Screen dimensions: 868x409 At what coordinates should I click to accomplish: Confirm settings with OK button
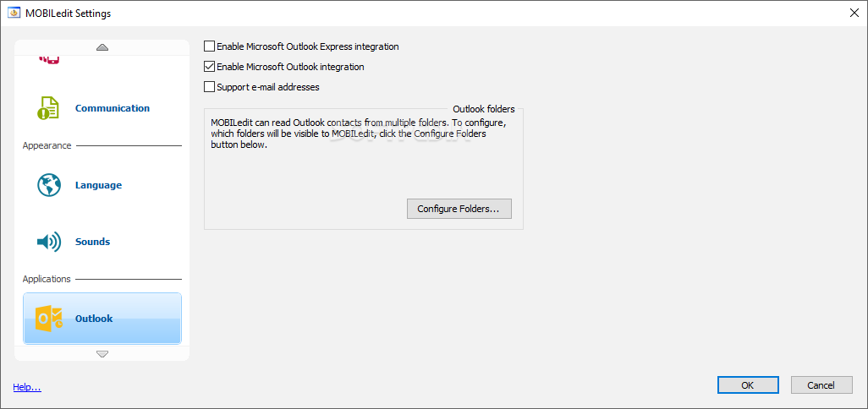748,385
